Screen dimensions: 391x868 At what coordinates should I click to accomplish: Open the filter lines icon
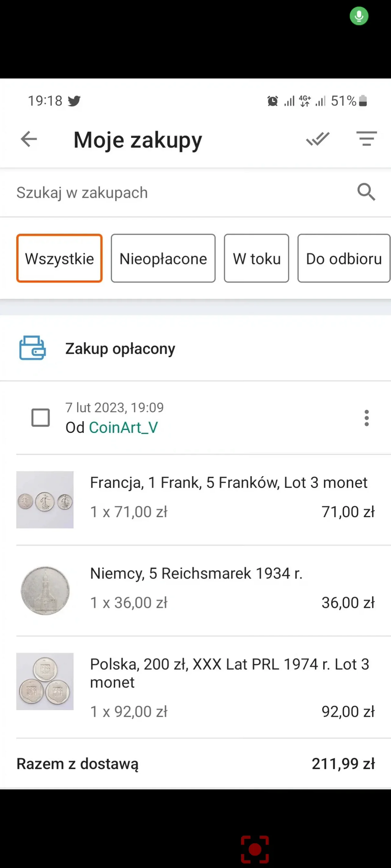tap(366, 139)
